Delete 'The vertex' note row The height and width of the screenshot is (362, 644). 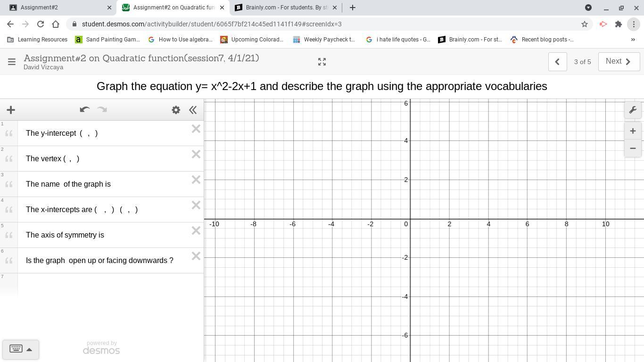(x=196, y=154)
